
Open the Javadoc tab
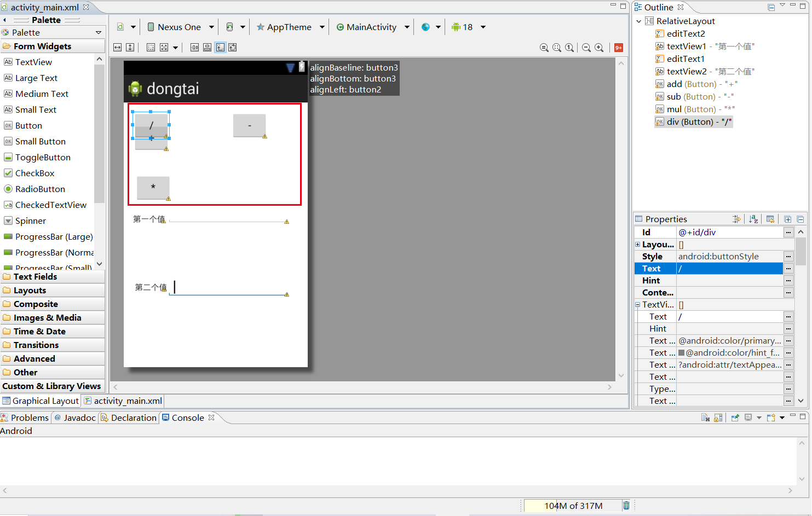click(75, 418)
